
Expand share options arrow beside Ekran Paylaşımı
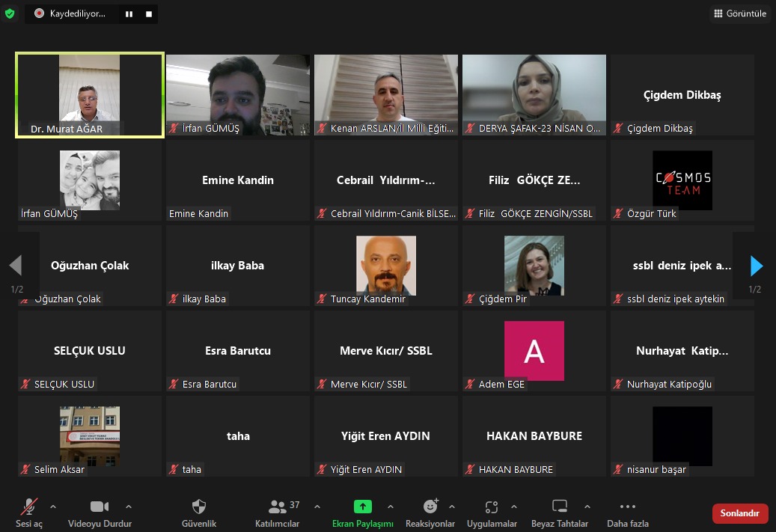pos(391,507)
